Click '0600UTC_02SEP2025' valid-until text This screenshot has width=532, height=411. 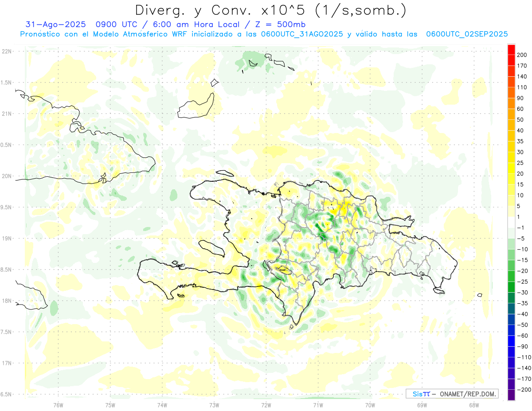[x=467, y=34]
